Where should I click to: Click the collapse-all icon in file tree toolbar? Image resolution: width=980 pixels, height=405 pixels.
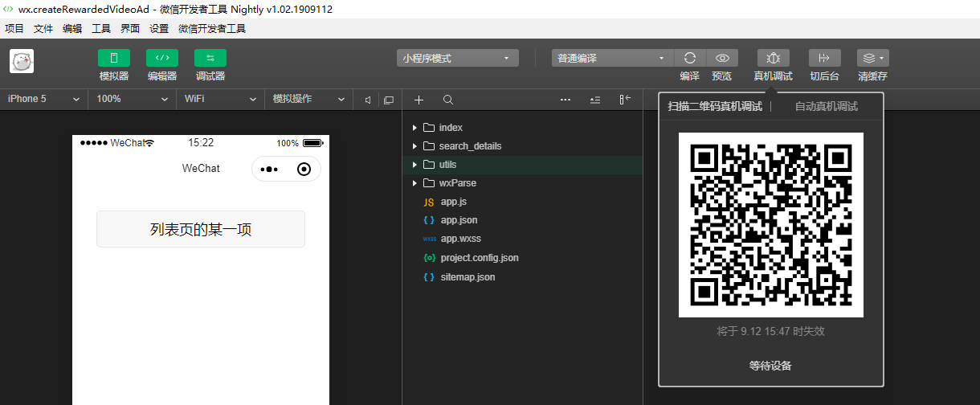[595, 100]
